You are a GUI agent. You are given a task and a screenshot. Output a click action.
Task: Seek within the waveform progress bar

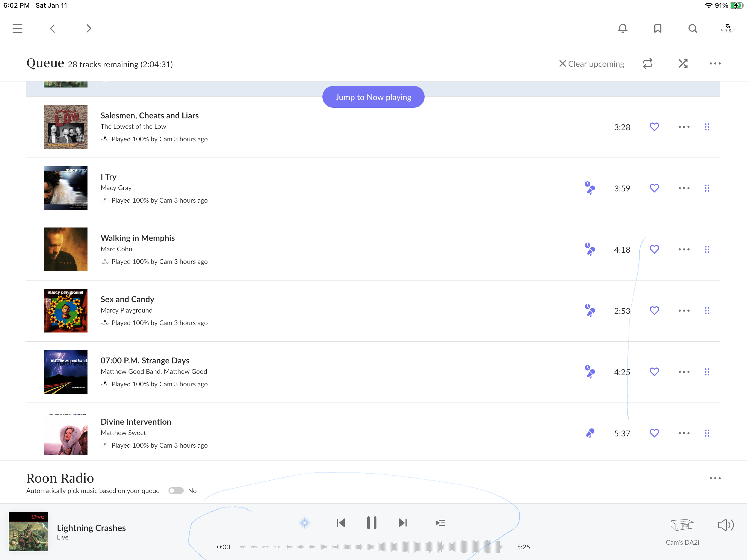(x=373, y=547)
